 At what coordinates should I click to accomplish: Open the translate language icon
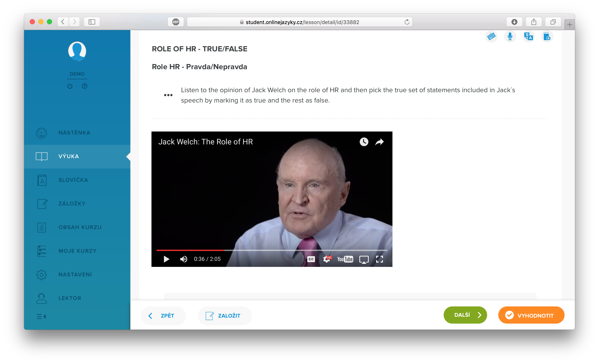pos(528,37)
